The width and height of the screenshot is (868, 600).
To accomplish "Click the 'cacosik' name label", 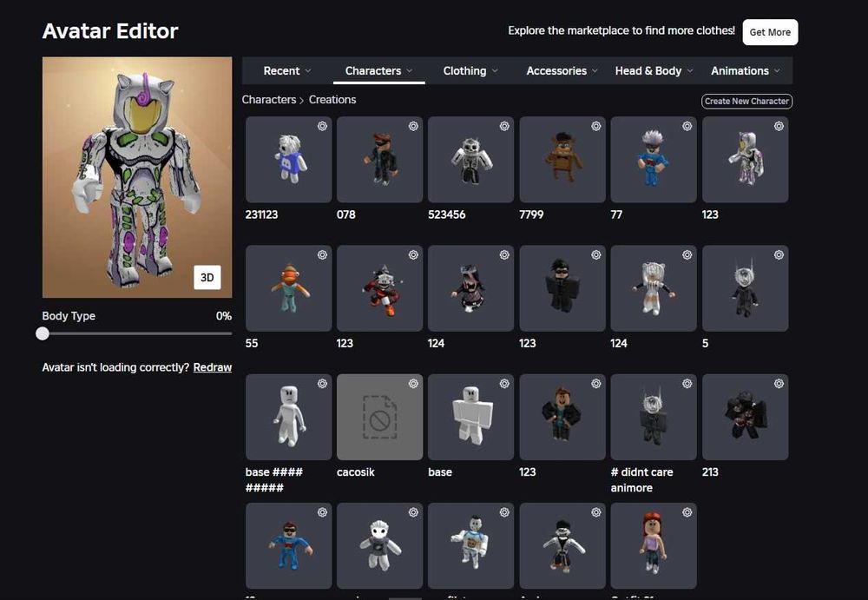I will click(x=355, y=472).
